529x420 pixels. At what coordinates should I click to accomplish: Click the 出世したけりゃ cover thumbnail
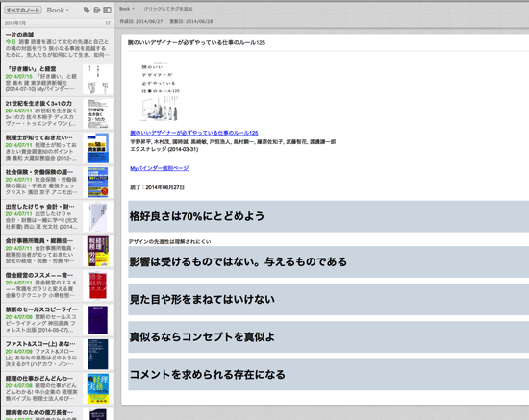point(98,217)
